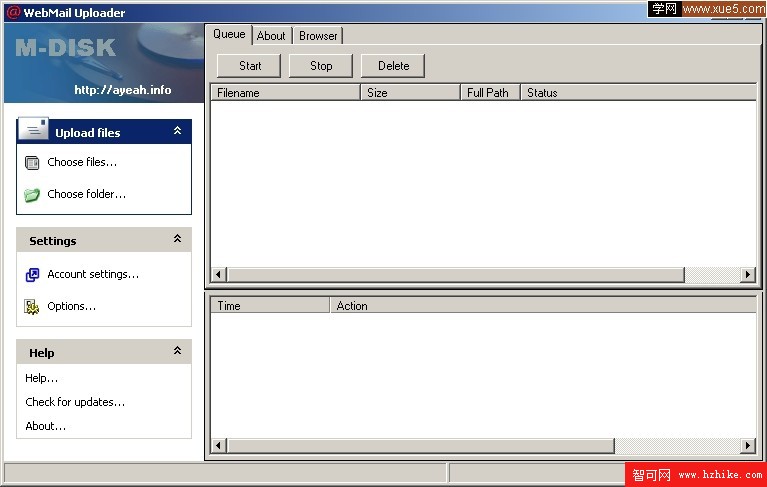Collapse the Help panel
This screenshot has height=487, width=767.
pos(178,351)
